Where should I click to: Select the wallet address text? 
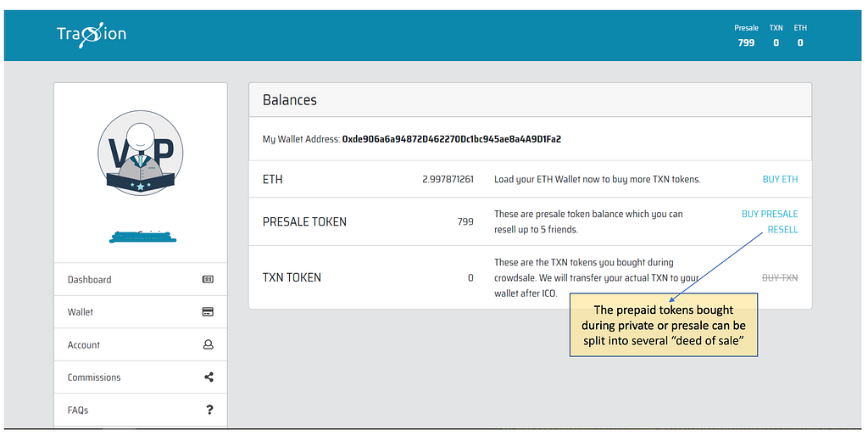click(x=451, y=139)
